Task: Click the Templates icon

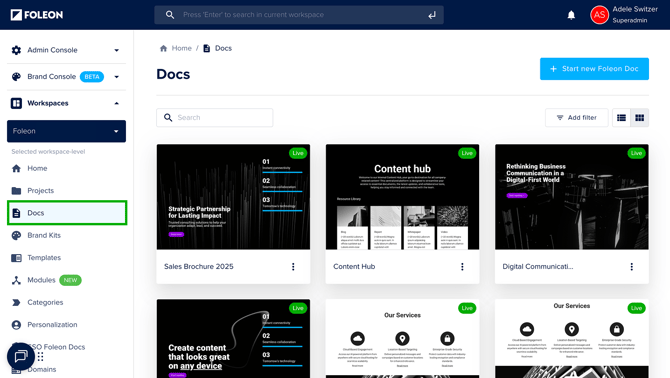Action: [16, 258]
